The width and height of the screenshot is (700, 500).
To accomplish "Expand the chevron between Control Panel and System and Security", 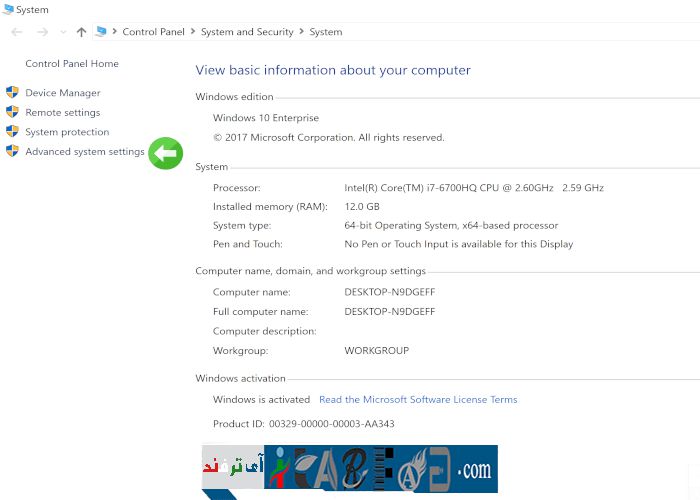I will (x=192, y=32).
